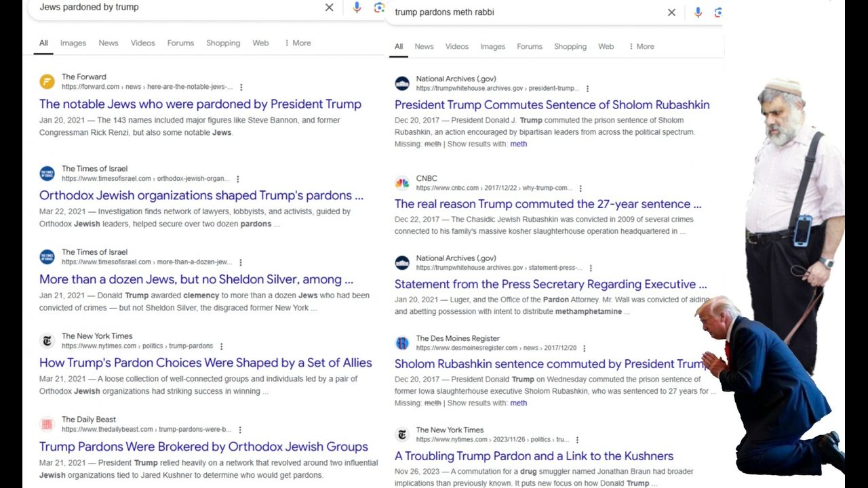The width and height of the screenshot is (868, 488).
Task: Clear the right search query with X
Action: tap(671, 12)
